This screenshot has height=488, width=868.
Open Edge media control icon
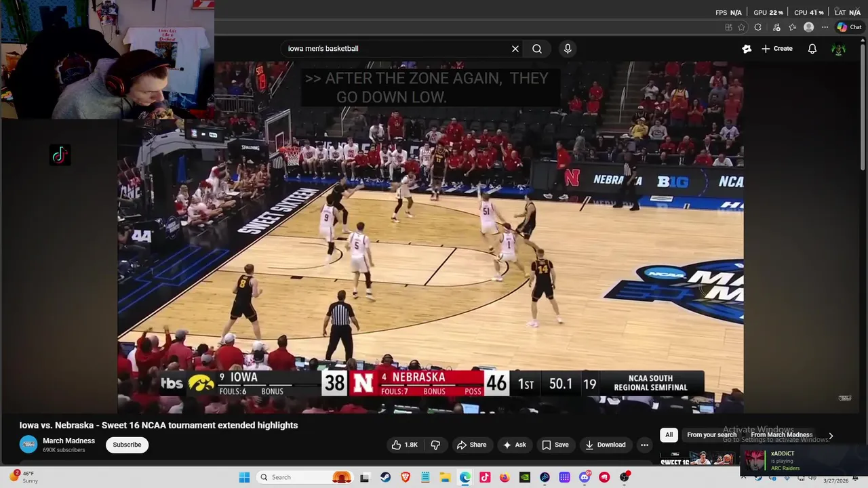(x=775, y=27)
